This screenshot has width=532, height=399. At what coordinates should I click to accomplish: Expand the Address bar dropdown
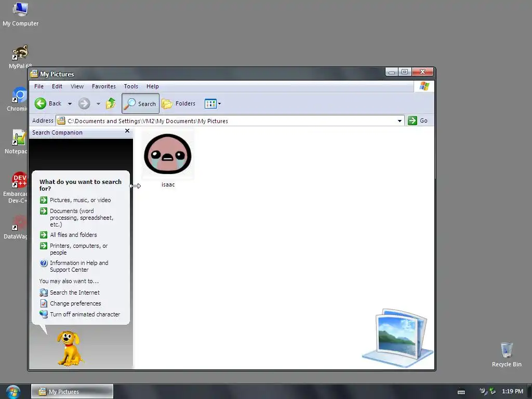400,121
